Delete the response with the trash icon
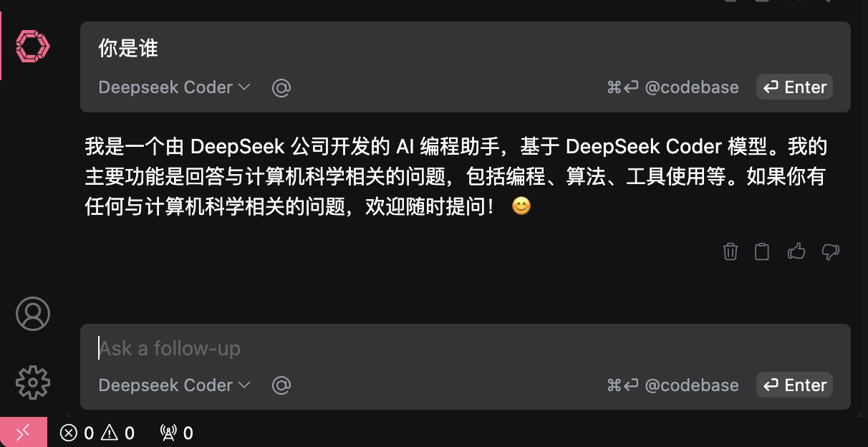 pos(730,251)
